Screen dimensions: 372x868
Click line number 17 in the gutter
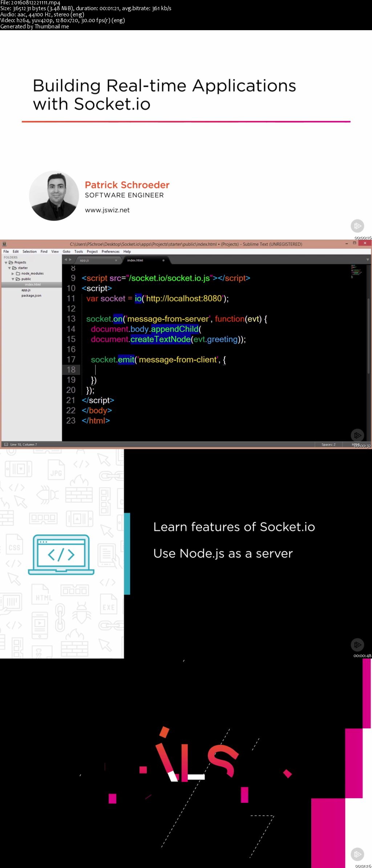71,360
